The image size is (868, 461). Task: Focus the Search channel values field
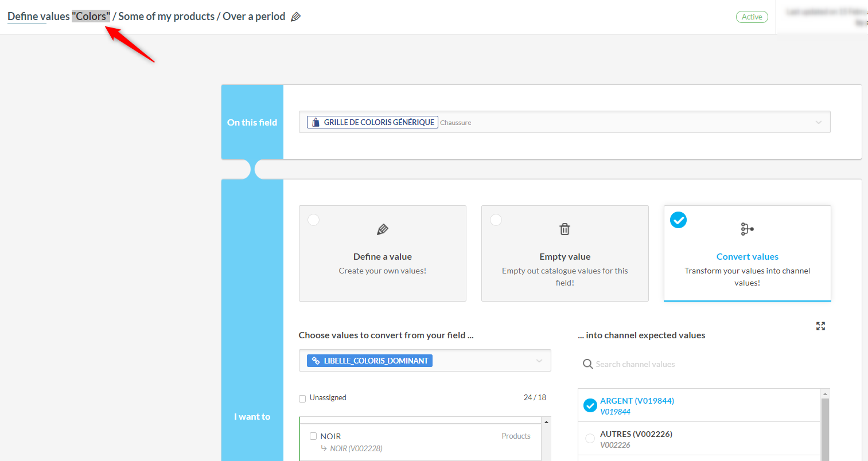(688, 364)
